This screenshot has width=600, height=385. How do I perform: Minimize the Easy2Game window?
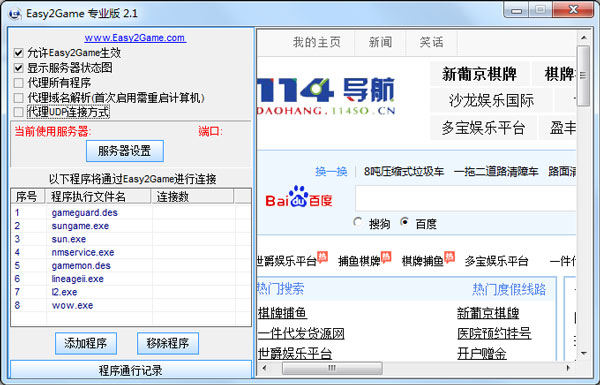(x=517, y=10)
